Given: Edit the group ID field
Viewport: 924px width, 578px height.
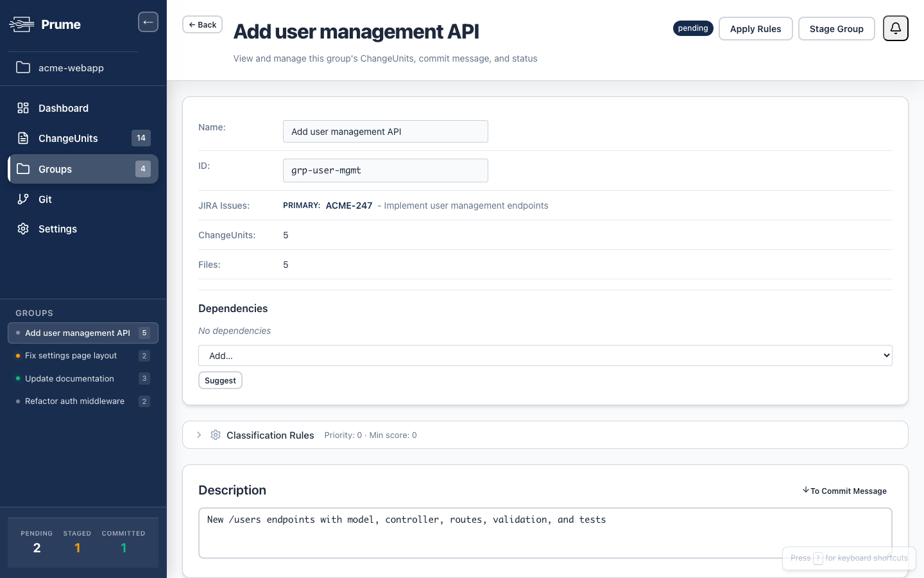Looking at the screenshot, I should tap(386, 170).
